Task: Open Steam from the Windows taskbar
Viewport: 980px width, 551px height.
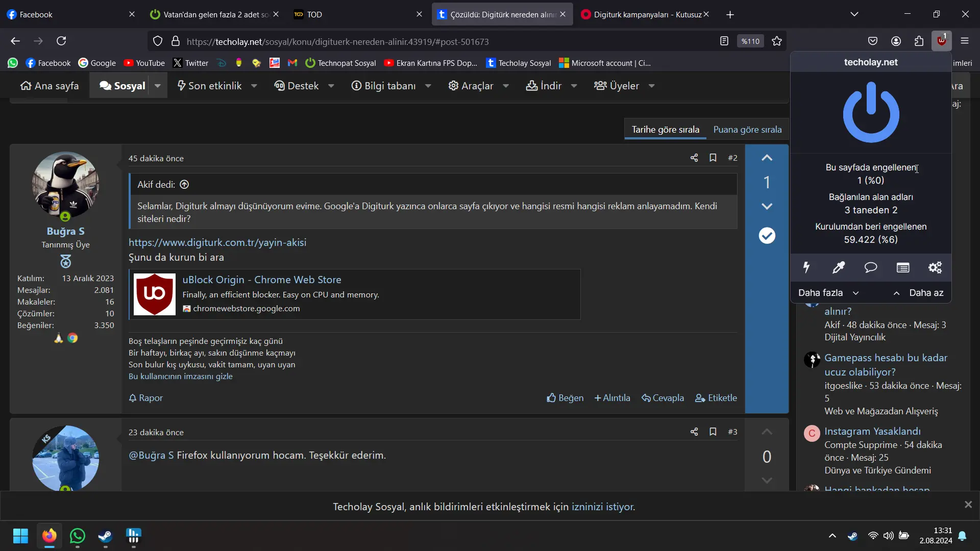Action: click(106, 536)
